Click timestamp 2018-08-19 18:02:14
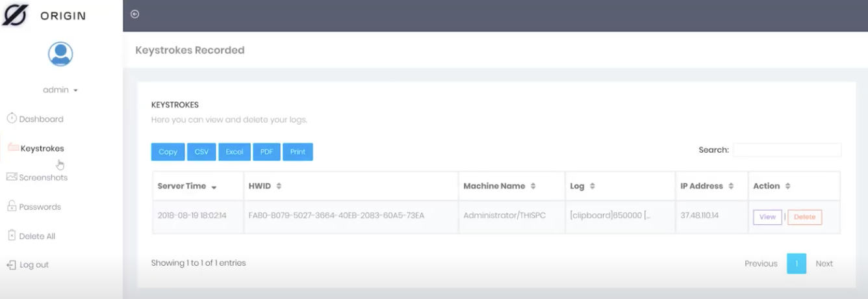 (192, 215)
